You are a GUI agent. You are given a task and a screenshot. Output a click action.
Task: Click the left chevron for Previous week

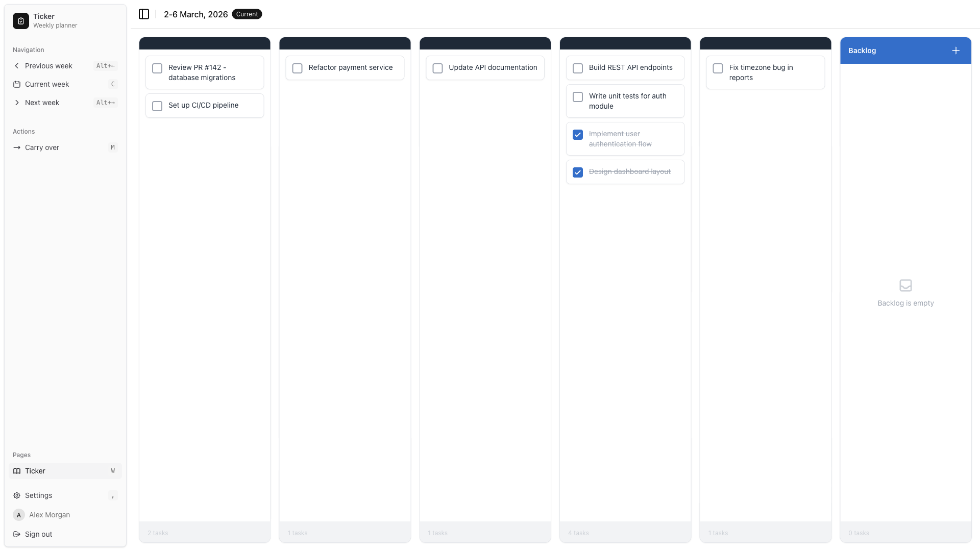coord(17,66)
